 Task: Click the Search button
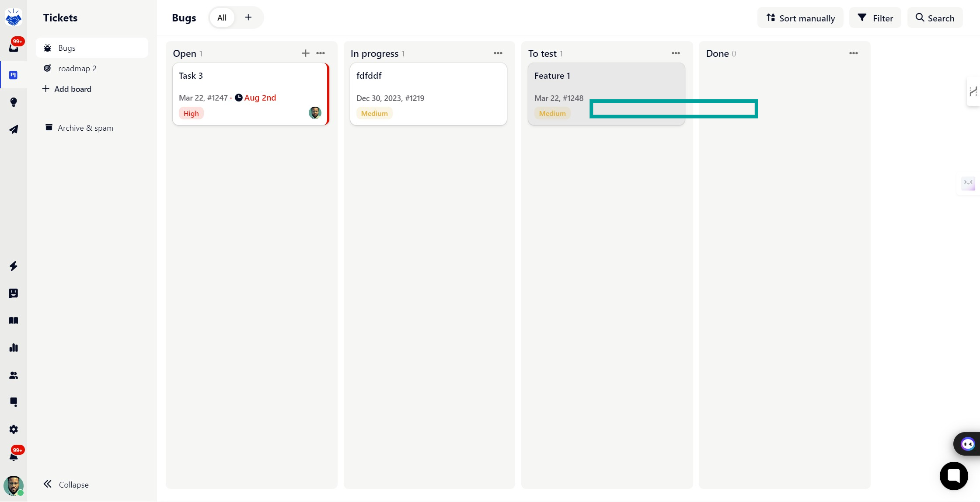935,18
